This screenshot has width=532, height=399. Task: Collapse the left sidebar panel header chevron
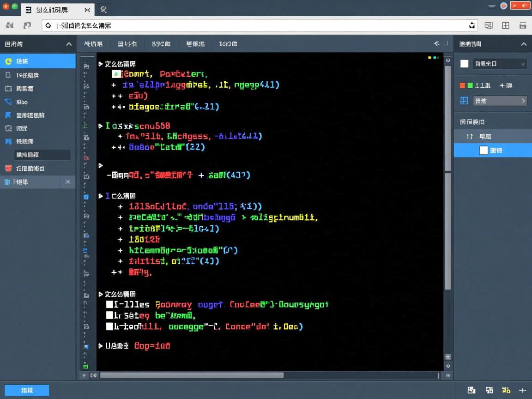[x=69, y=44]
